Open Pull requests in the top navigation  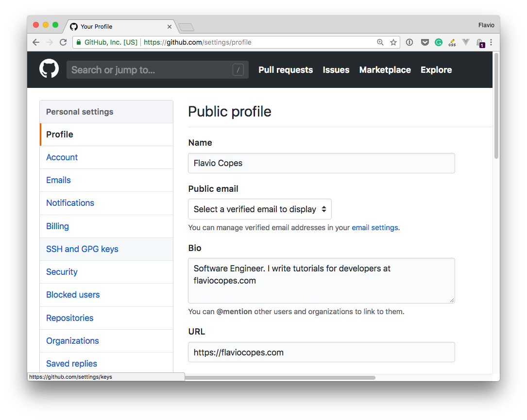286,70
